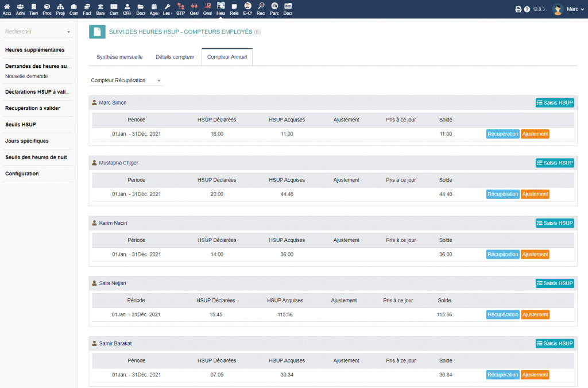Open the Agenda calendar icon
The width and height of the screenshot is (588, 388).
[x=154, y=9]
